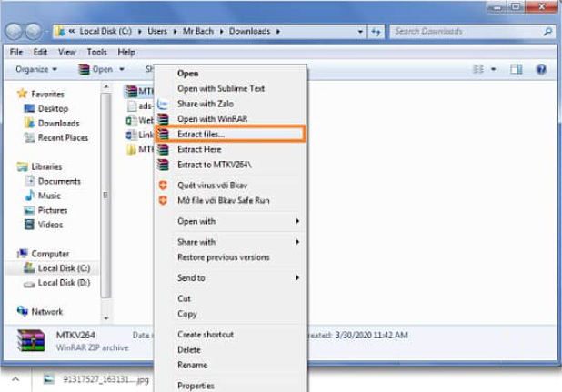This screenshot has height=392, width=562.
Task: Click the Bkav shield icon beside Quét virus
Action: pyautogui.click(x=163, y=186)
